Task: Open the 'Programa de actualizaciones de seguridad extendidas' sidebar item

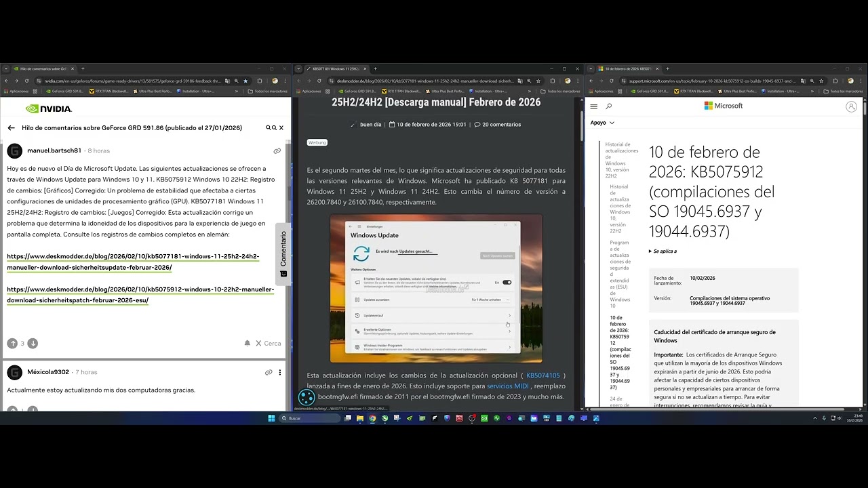Action: (620, 274)
